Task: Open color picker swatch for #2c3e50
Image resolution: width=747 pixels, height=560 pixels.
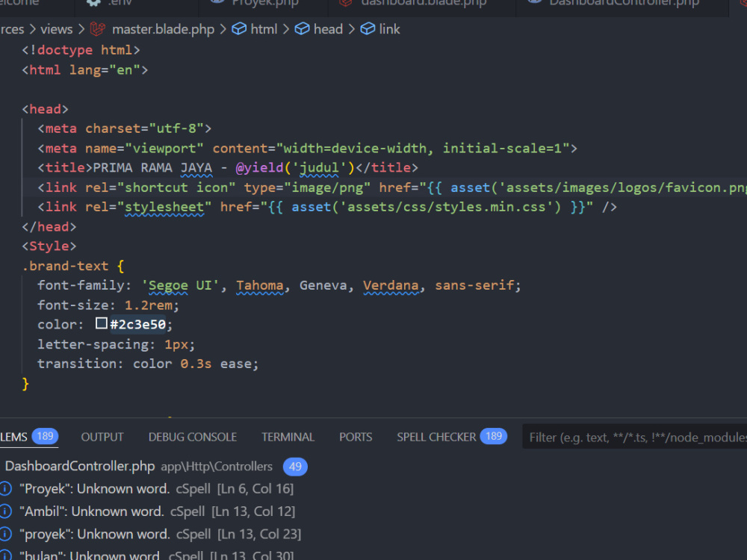Action: (x=101, y=323)
